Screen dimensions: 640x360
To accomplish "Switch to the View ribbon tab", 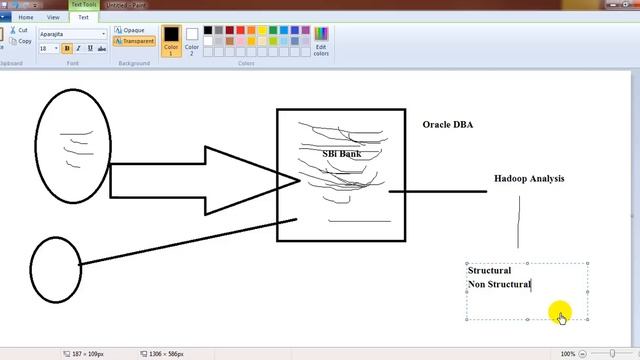I will pyautogui.click(x=53, y=18).
